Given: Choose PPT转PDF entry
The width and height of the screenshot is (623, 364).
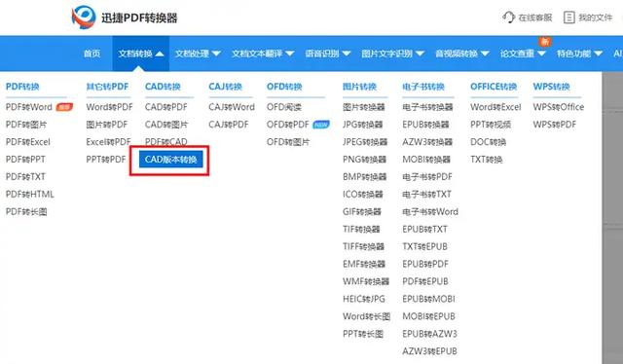Looking at the screenshot, I should pos(106,160).
